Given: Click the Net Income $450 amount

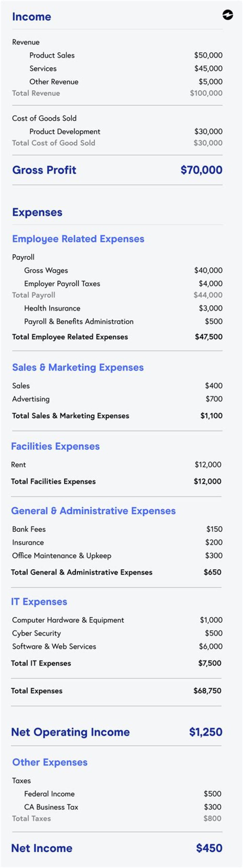Looking at the screenshot, I should (209, 848).
